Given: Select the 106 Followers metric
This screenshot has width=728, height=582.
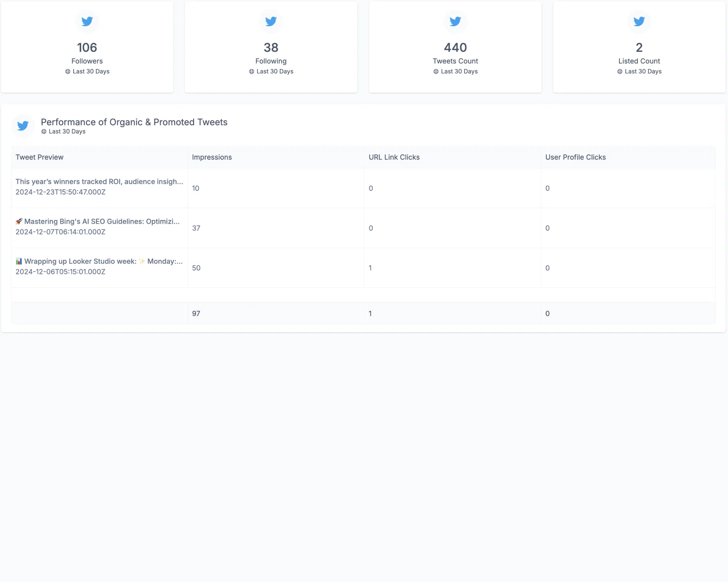Looking at the screenshot, I should pyautogui.click(x=87, y=47).
